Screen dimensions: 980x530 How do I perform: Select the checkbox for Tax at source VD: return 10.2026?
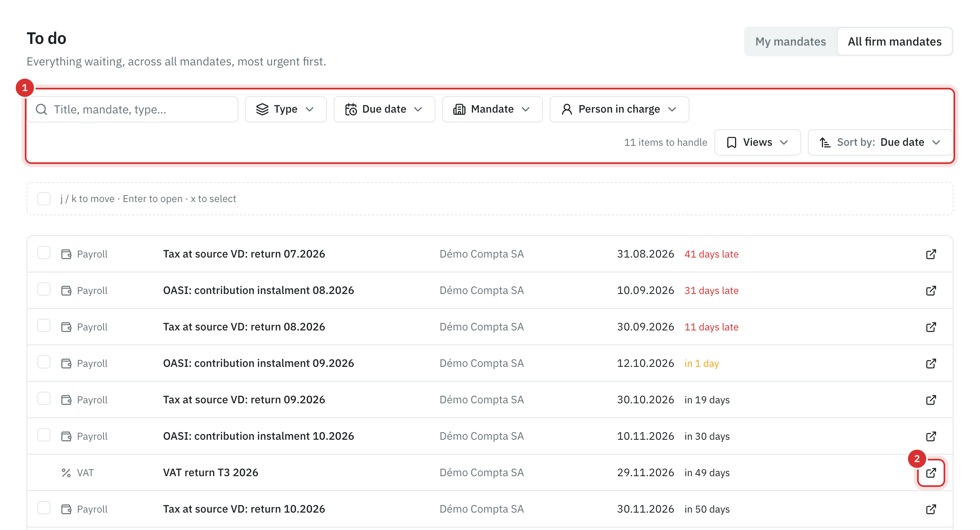[x=44, y=508]
